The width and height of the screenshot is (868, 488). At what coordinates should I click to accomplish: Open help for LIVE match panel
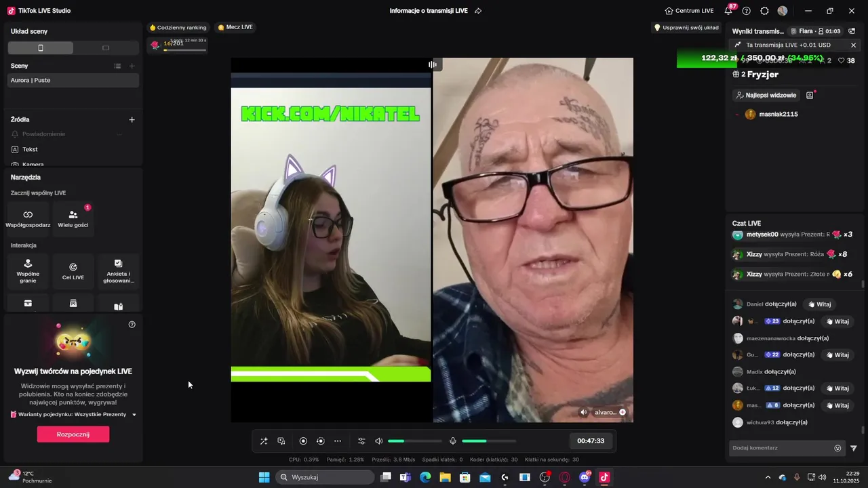coord(132,325)
